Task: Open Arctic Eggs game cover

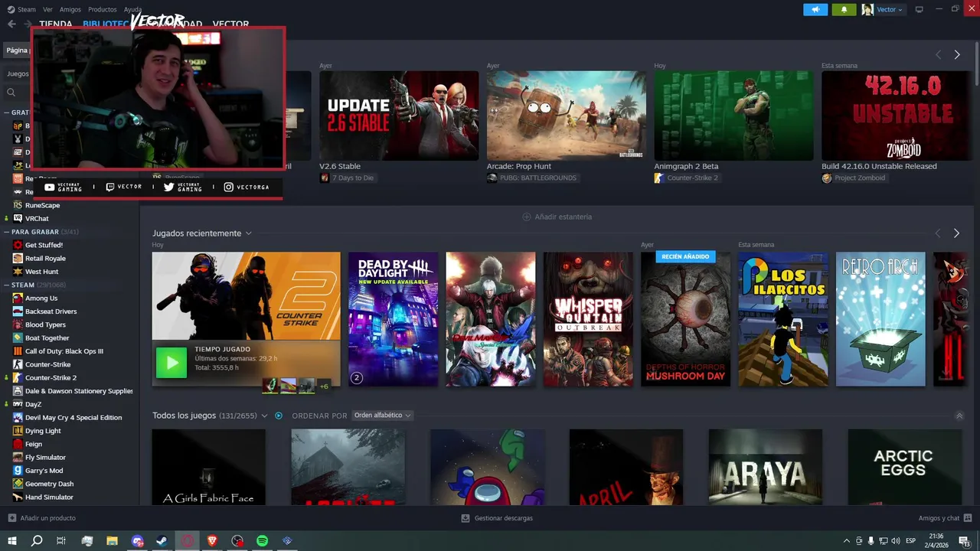Action: coord(904,467)
